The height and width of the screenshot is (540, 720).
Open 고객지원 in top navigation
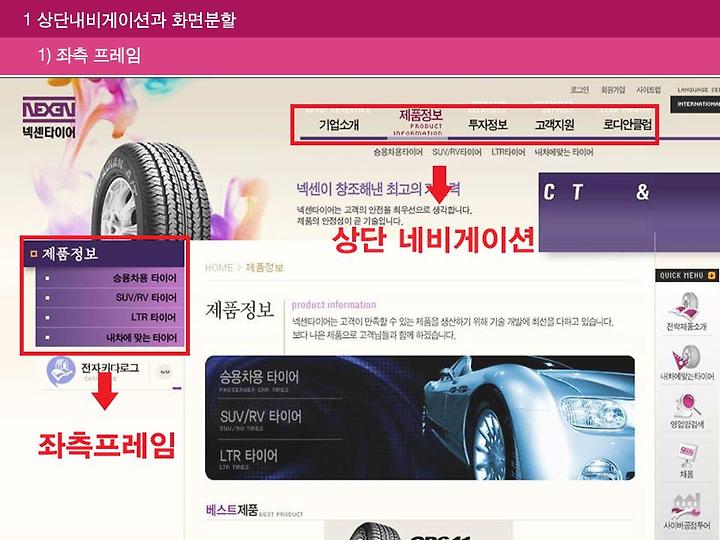(554, 124)
